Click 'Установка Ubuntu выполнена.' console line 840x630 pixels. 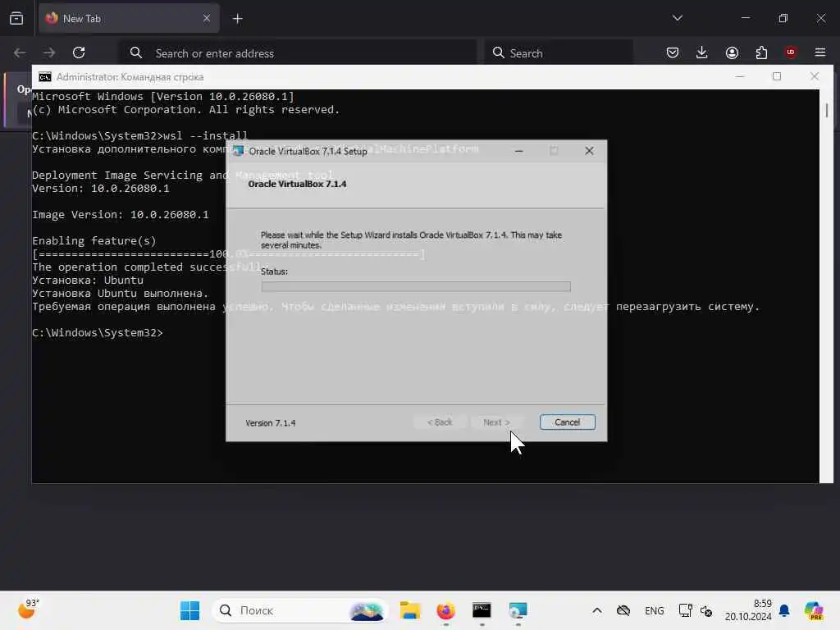[120, 294]
